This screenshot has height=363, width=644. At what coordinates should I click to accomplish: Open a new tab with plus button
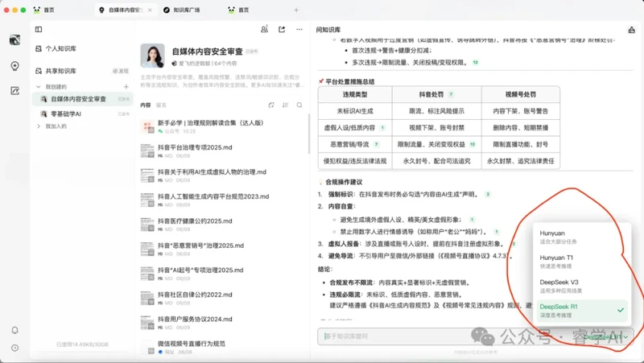pos(296,10)
